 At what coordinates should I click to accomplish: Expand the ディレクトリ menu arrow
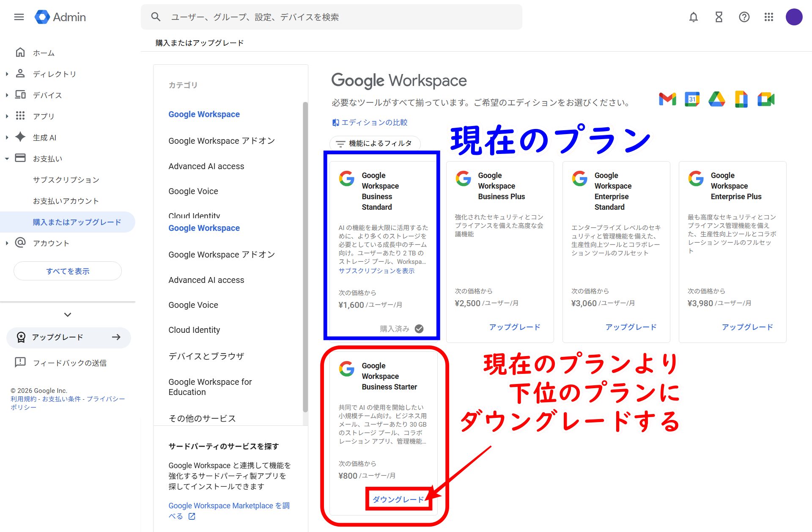(7, 74)
